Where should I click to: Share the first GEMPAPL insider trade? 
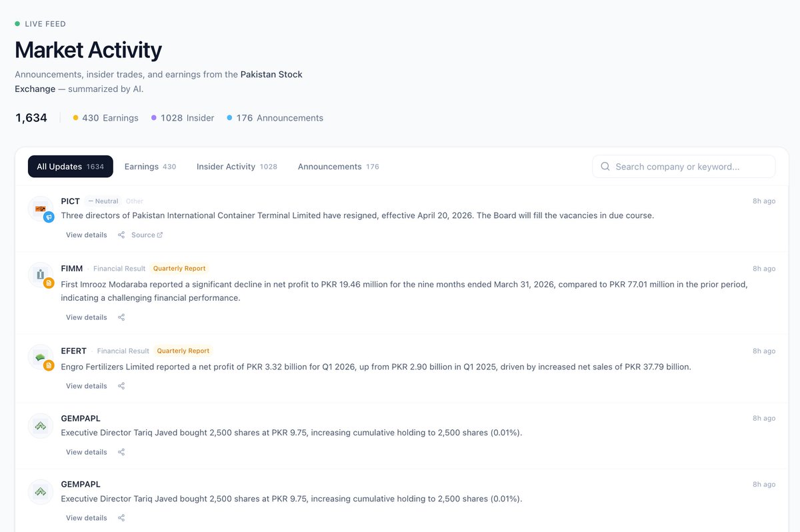pos(121,452)
